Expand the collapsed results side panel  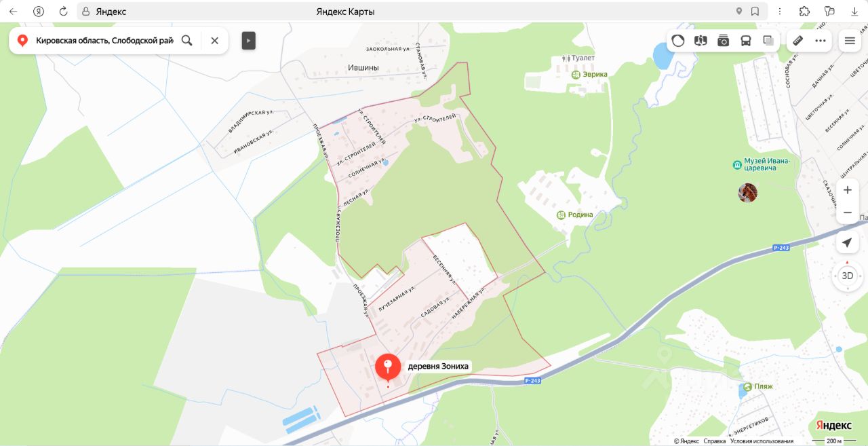(248, 41)
